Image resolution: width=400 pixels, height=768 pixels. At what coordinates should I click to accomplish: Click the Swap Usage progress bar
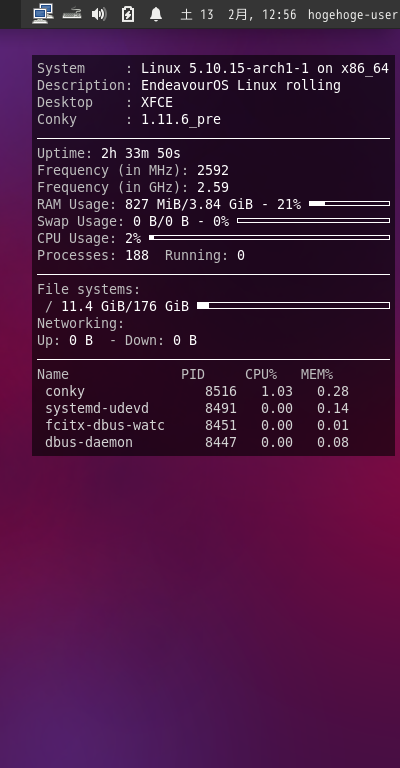[313, 220]
